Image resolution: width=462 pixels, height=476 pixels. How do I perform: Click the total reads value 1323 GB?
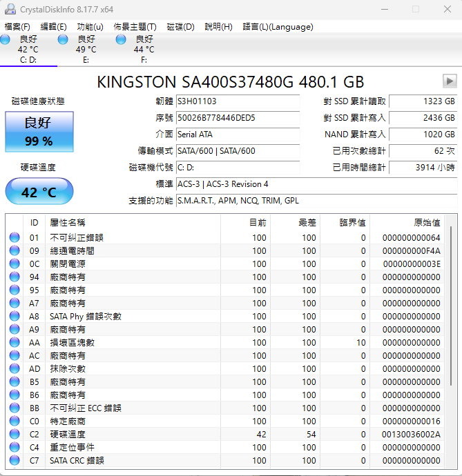[423, 101]
